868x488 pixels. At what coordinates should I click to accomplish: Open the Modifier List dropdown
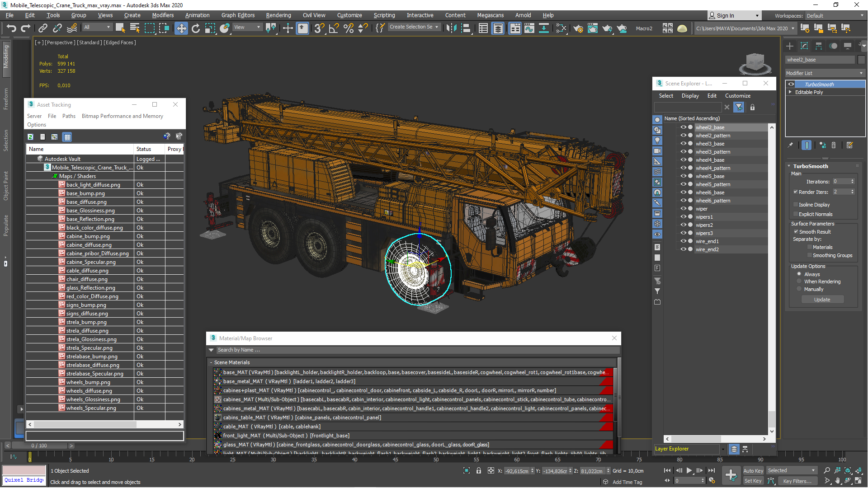(x=825, y=73)
